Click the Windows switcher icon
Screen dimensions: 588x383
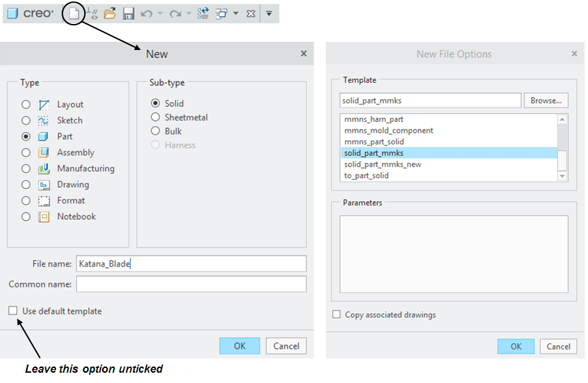click(222, 13)
